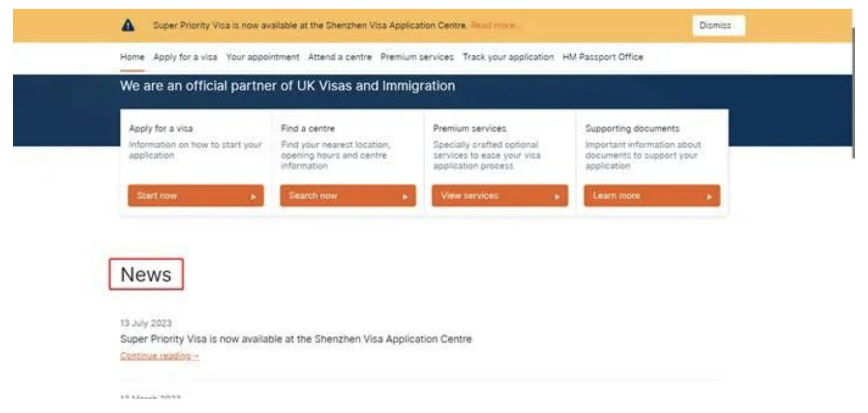Open Apply for a visa menu item

click(x=185, y=57)
